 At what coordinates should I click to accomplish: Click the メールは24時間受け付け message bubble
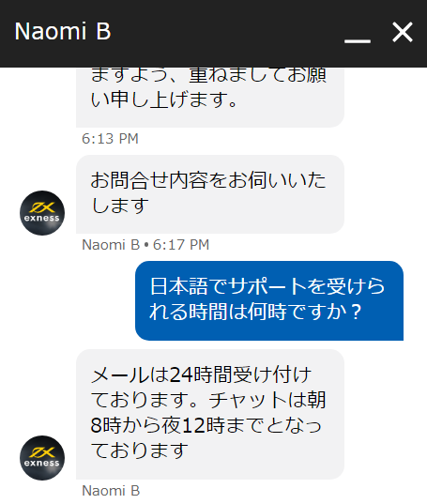point(210,414)
